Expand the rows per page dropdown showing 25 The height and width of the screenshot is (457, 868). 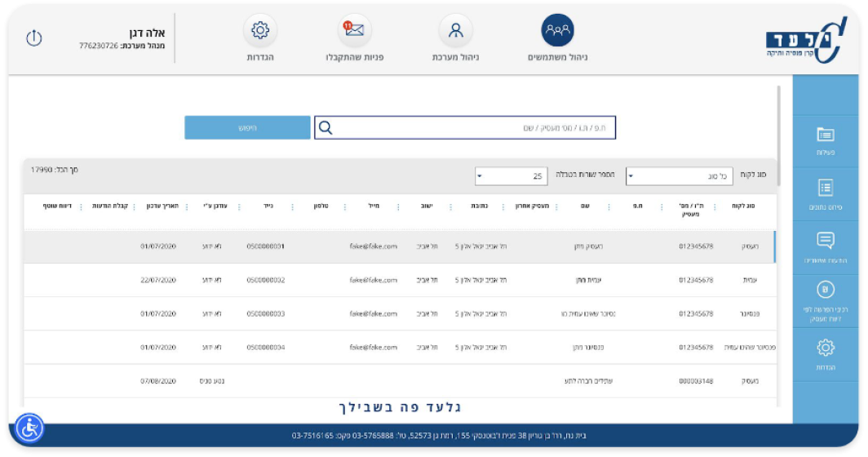480,176
